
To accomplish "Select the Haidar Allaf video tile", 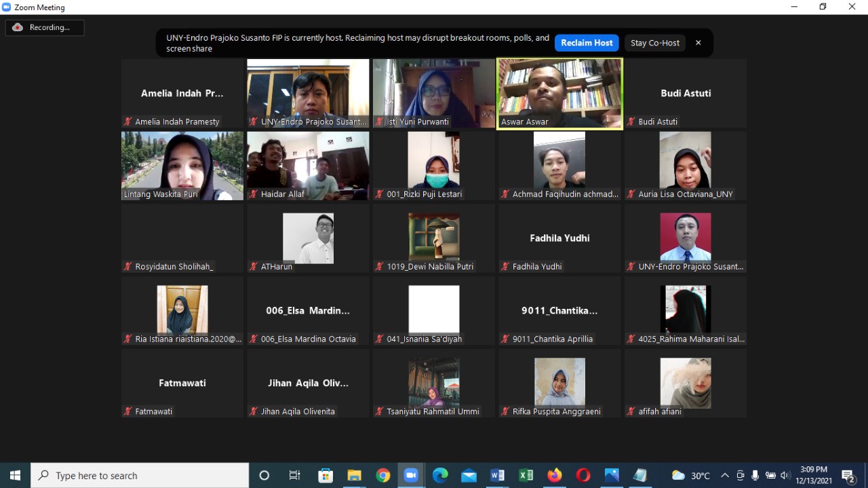I will tap(308, 166).
